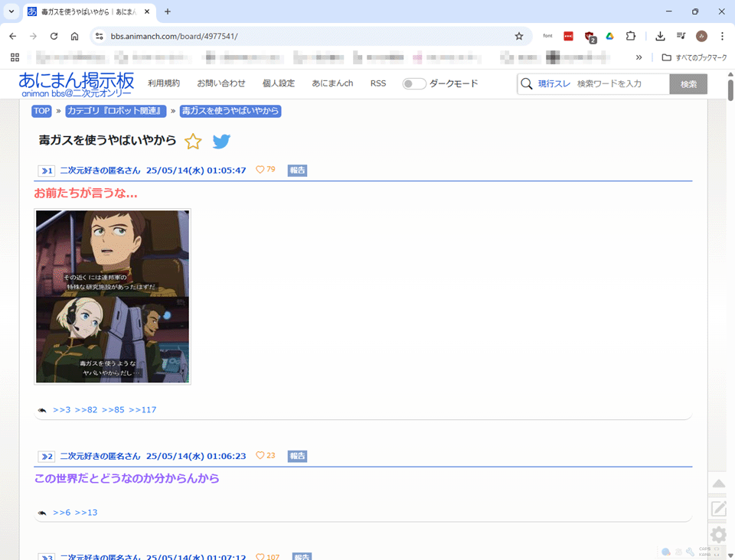Open the anime screenshot in post 1

(113, 296)
